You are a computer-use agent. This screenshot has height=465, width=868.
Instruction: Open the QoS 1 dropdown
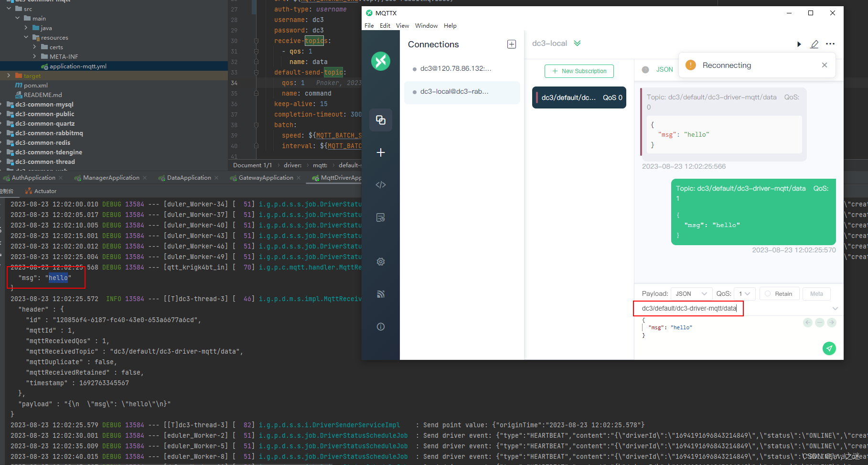point(744,294)
